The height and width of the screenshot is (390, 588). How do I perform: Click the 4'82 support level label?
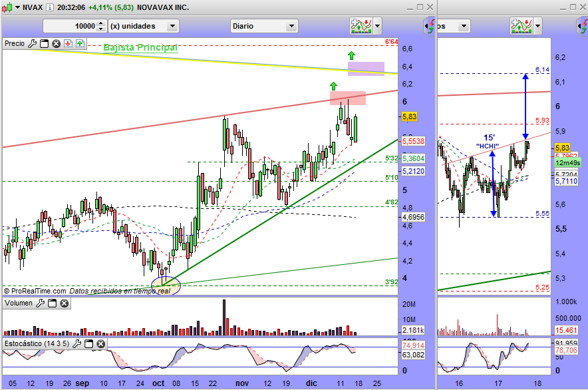click(392, 202)
